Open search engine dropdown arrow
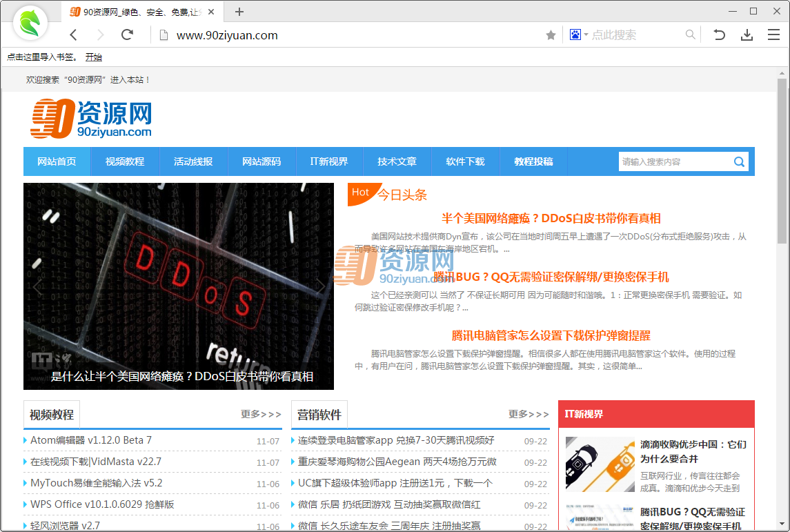The image size is (790, 532). (x=586, y=35)
